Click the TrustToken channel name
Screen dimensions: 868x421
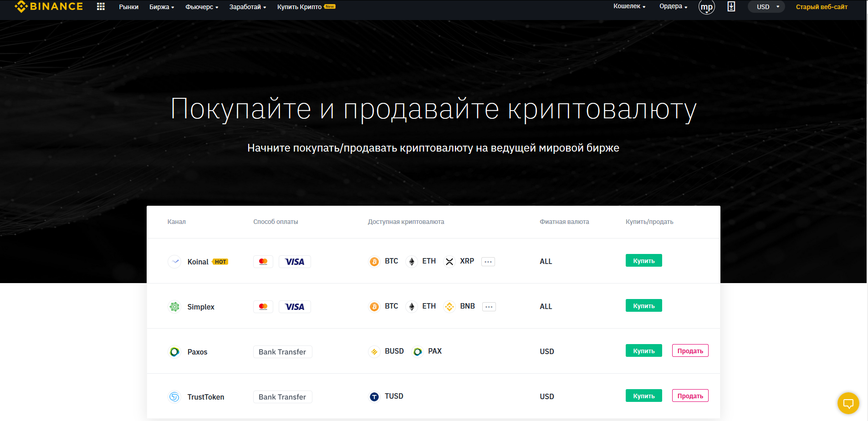pyautogui.click(x=206, y=397)
